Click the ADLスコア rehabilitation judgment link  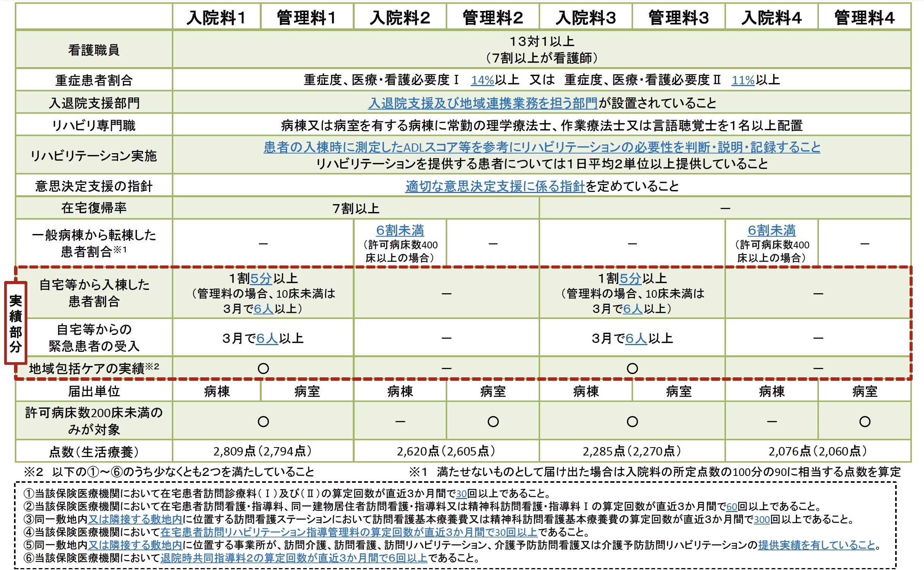point(542,147)
